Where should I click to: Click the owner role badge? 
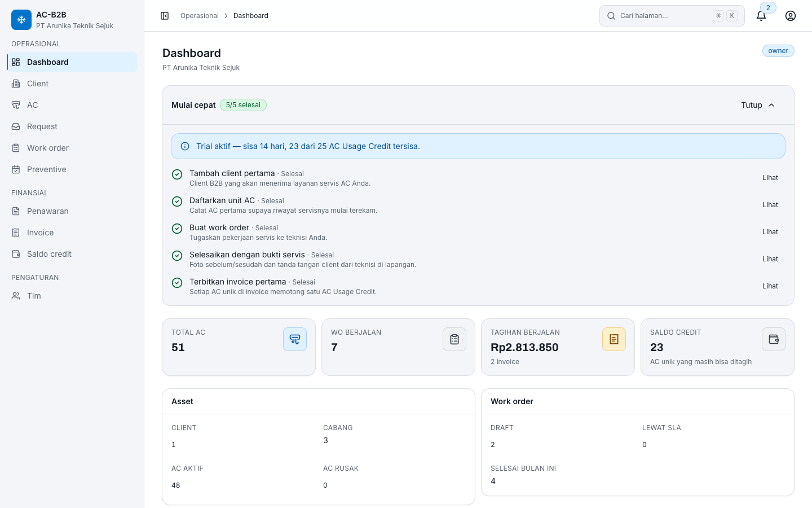(x=778, y=51)
